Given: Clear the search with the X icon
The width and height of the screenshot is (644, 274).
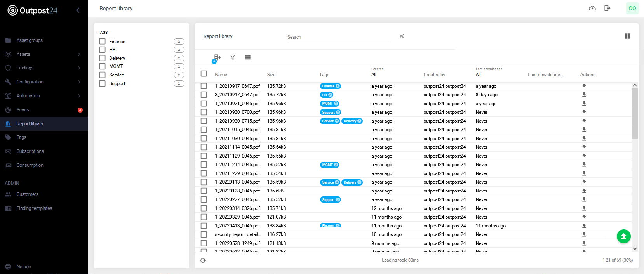Looking at the screenshot, I should pos(402,36).
